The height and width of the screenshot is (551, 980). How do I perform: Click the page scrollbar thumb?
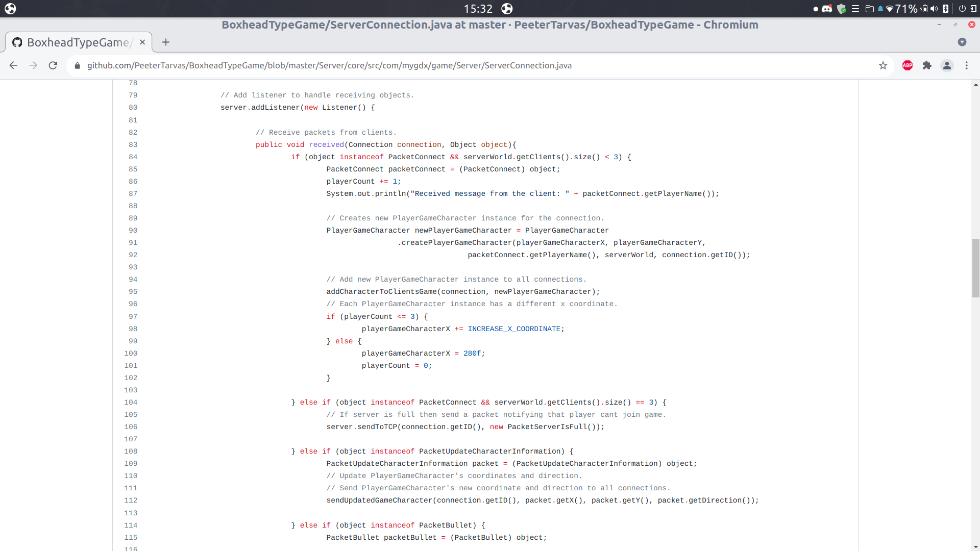(975, 268)
